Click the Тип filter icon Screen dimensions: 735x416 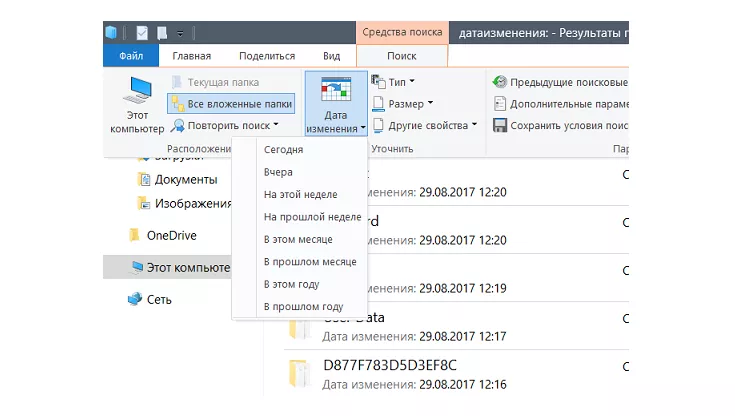pyautogui.click(x=378, y=81)
